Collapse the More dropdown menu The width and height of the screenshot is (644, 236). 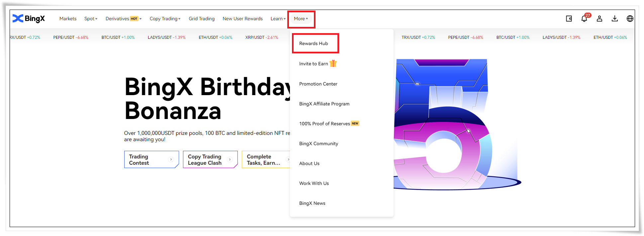point(301,19)
